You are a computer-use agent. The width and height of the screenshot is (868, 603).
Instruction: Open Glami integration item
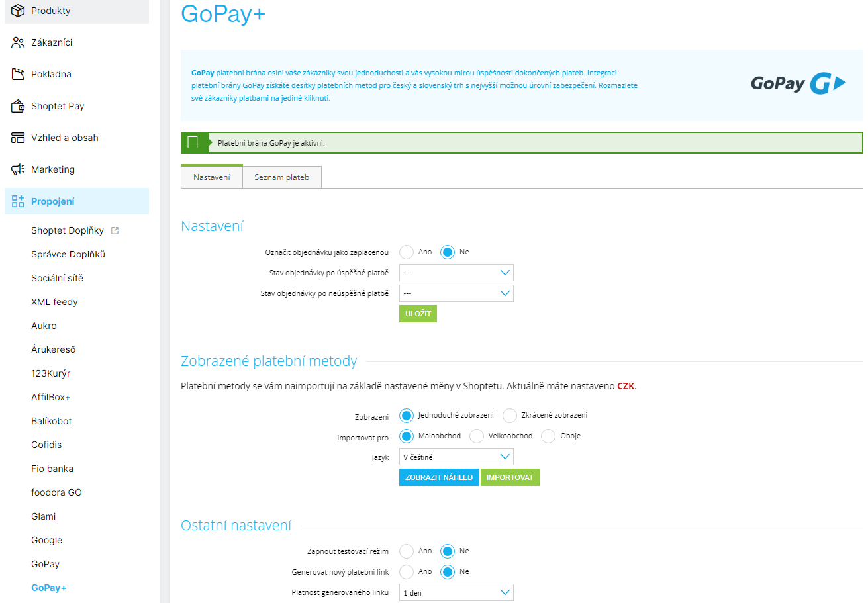coord(43,516)
